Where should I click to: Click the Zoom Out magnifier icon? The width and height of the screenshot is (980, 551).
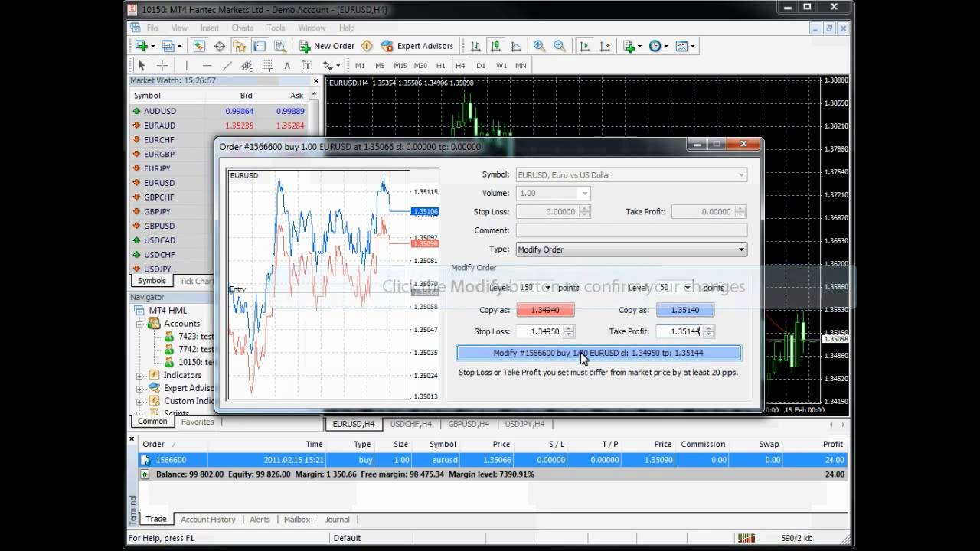(x=559, y=46)
